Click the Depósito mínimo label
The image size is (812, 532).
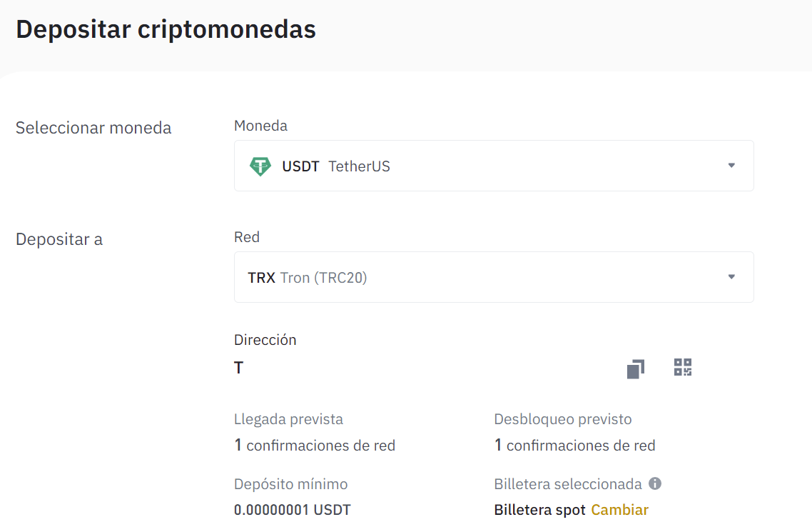290,484
